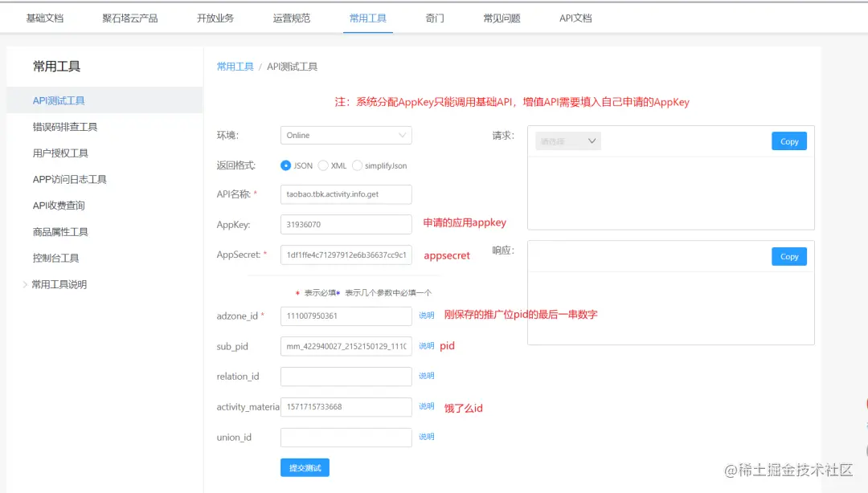Open the 说明 link beside adzone_id
Screen dimensions: 868x493
426,316
